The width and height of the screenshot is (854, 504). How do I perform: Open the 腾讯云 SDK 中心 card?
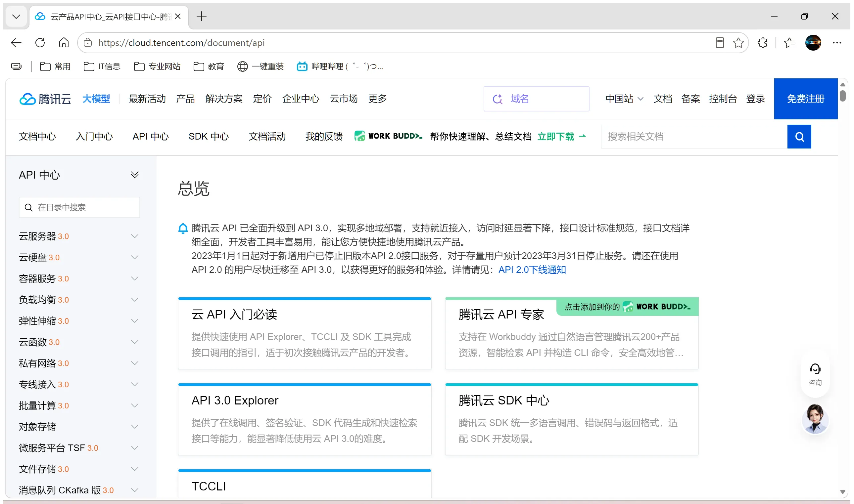tap(572, 419)
